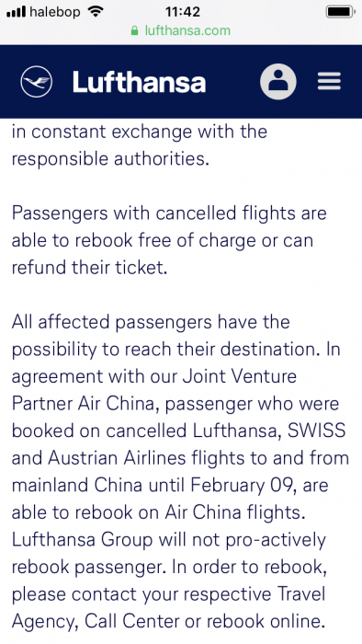The image size is (362, 644).
Task: Tap the battery indicator icon
Action: coord(341,12)
